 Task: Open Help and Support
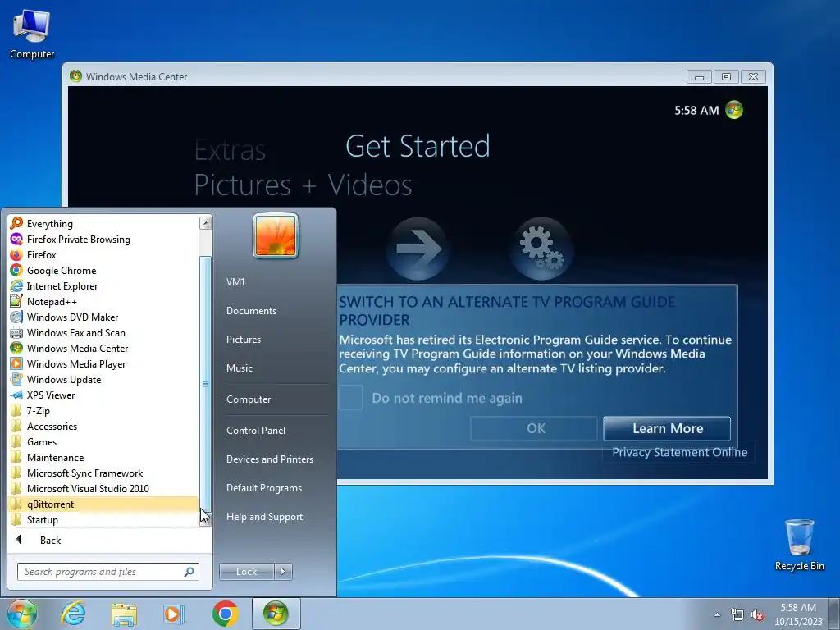265,517
